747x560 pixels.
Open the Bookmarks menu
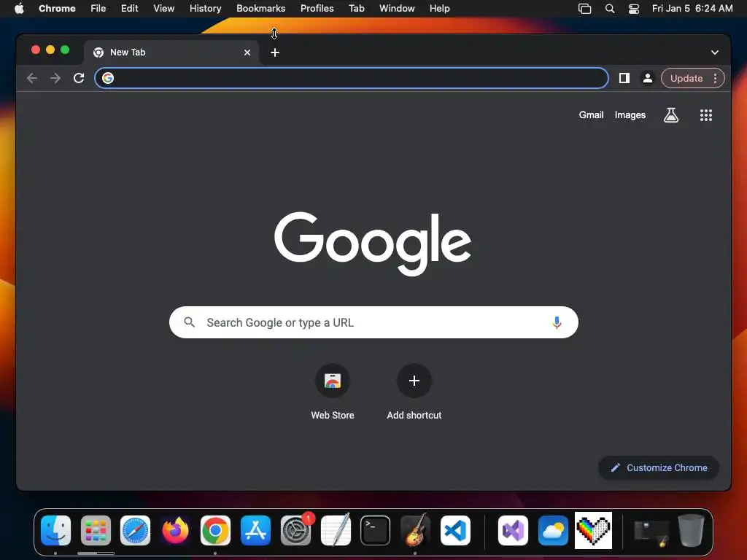click(260, 9)
